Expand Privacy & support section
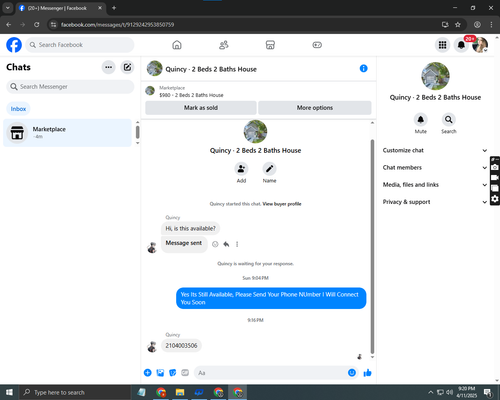The width and height of the screenshot is (500, 400). (435, 202)
